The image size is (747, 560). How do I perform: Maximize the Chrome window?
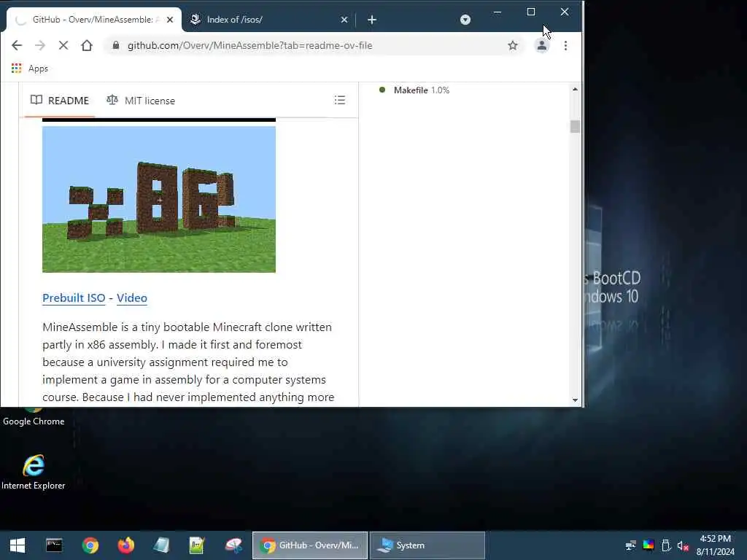pyautogui.click(x=531, y=12)
